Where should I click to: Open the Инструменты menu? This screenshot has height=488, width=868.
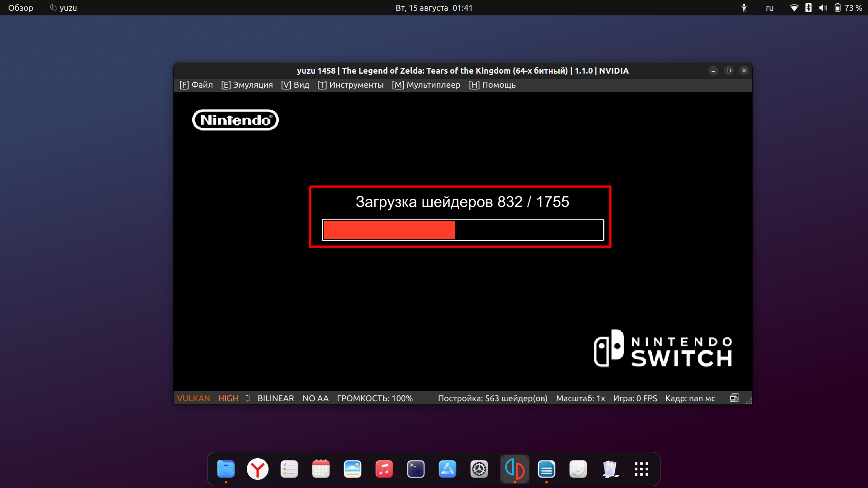[350, 85]
